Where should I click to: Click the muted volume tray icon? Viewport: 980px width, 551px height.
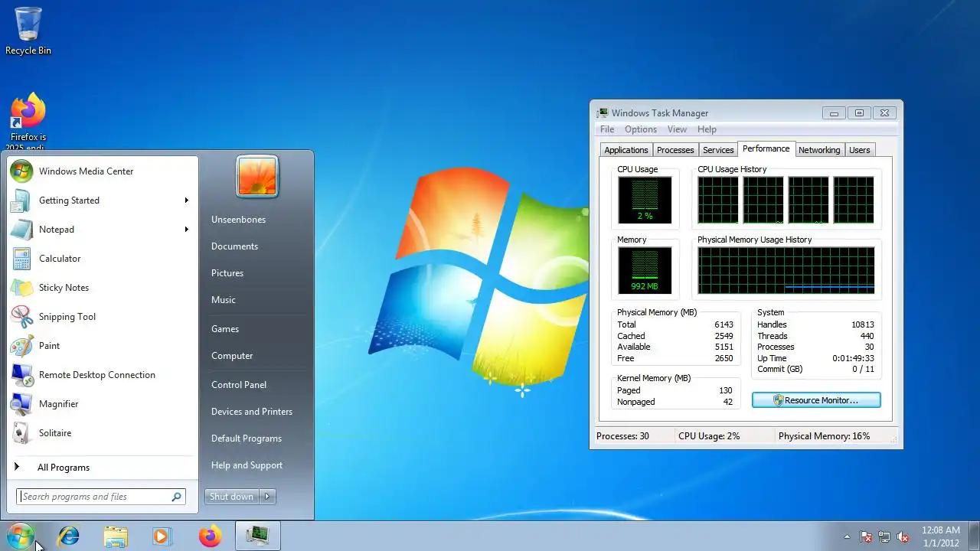tap(903, 536)
